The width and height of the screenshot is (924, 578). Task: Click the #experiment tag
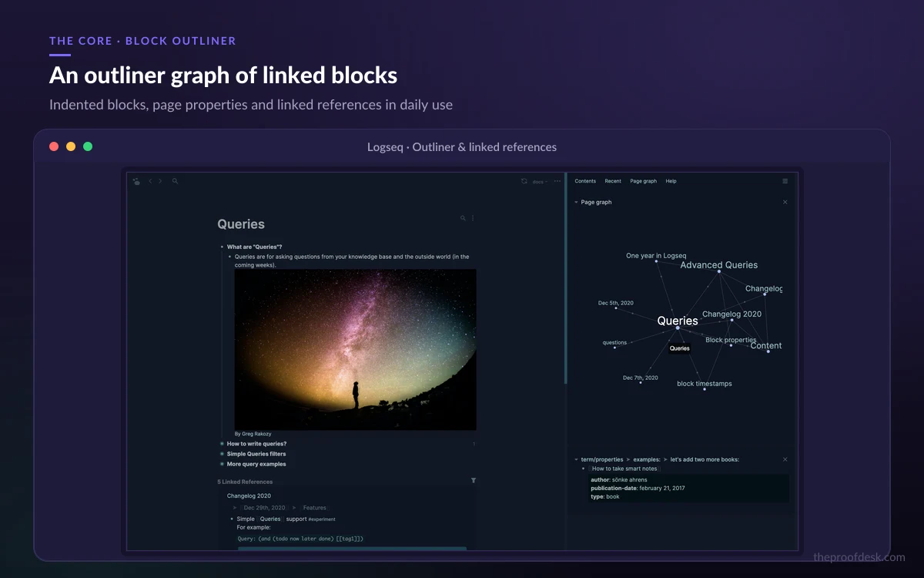[321, 519]
